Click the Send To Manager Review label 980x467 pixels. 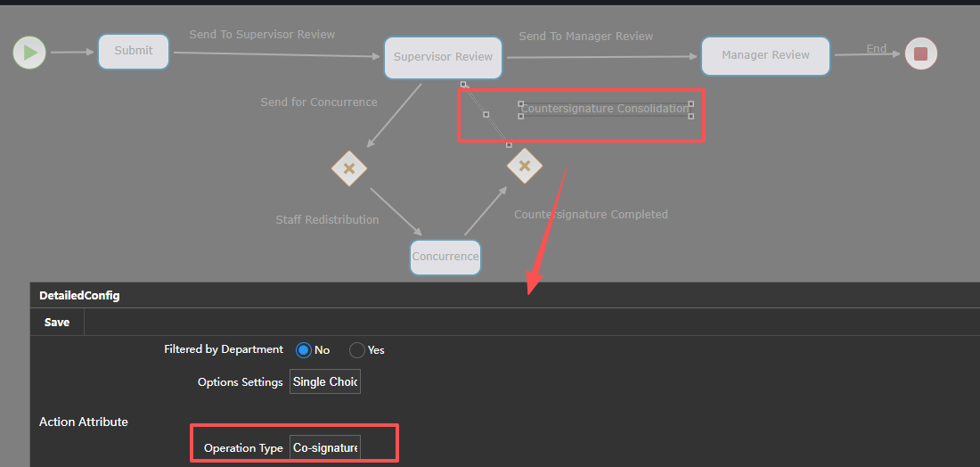[x=586, y=37]
